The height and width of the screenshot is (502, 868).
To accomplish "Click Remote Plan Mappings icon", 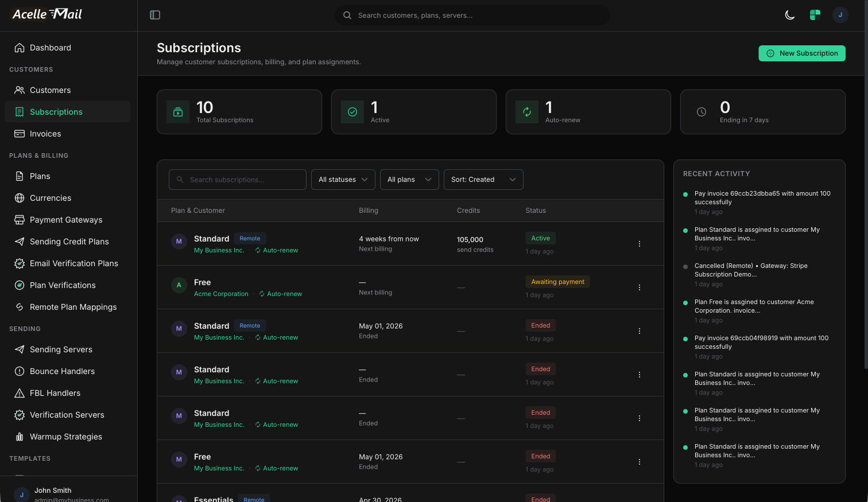I will [20, 307].
